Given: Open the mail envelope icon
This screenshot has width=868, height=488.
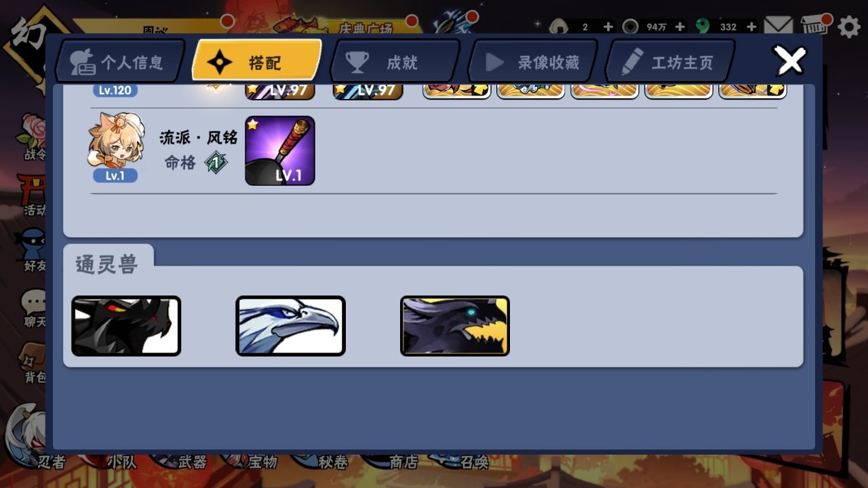Looking at the screenshot, I should point(778,26).
